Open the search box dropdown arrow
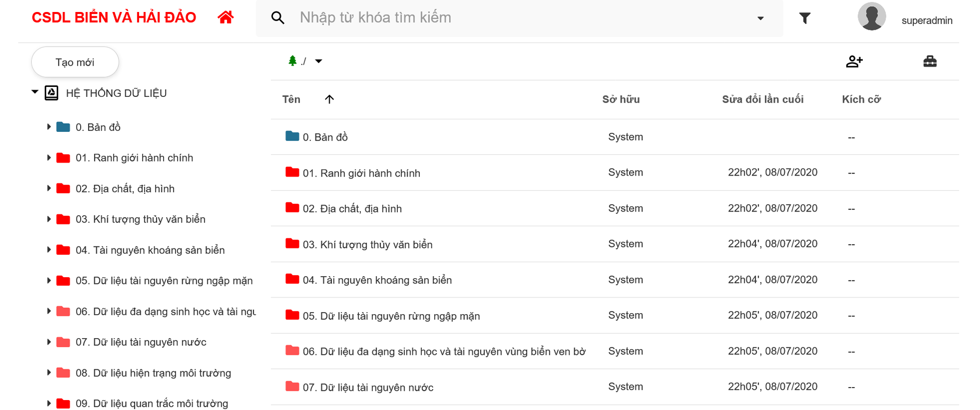This screenshot has width=980, height=410. pyautogui.click(x=760, y=18)
